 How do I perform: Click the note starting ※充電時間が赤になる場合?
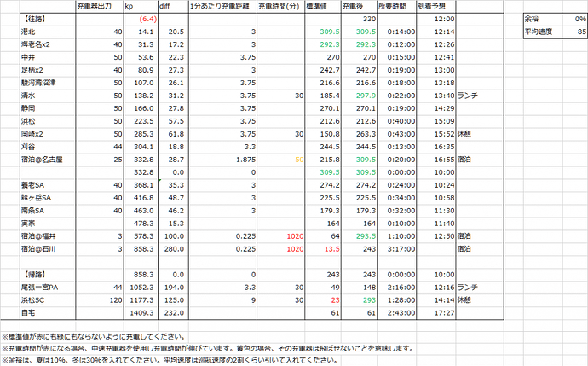tap(208, 348)
